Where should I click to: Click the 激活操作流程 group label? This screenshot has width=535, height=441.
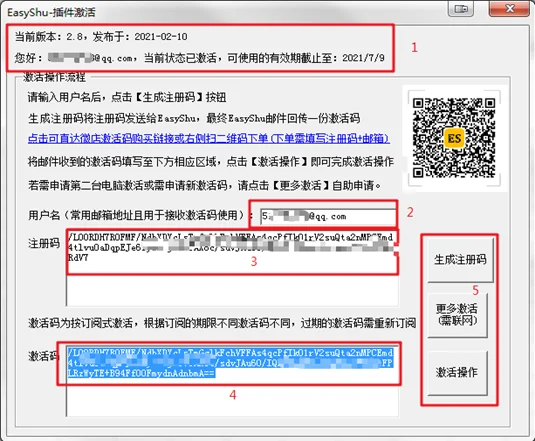[x=54, y=77]
